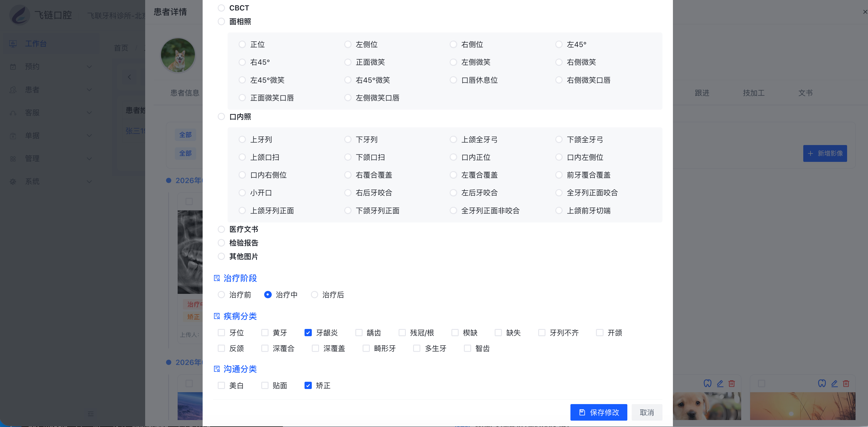Uncheck the 牙龈炎 disease checkbox
Image resolution: width=868 pixels, height=427 pixels.
tap(308, 333)
